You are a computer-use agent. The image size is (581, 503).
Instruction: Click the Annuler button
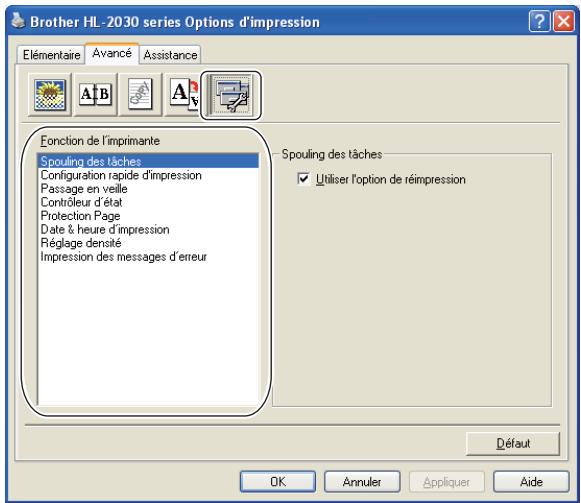(x=362, y=482)
